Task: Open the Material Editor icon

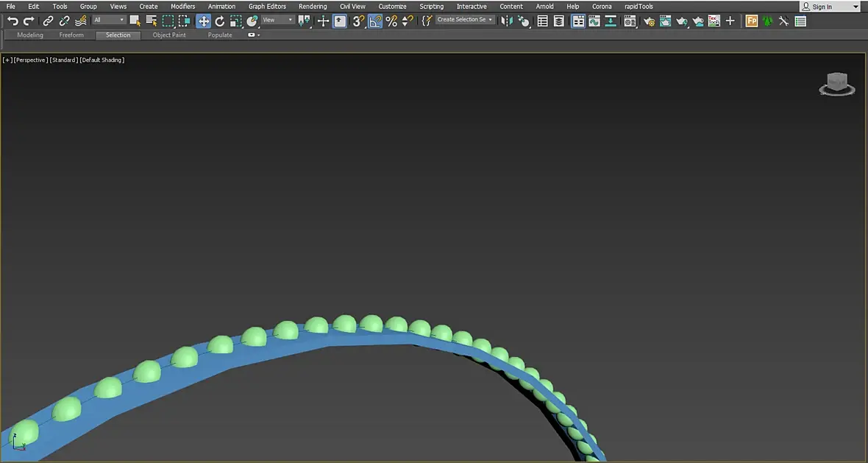Action: [x=630, y=21]
